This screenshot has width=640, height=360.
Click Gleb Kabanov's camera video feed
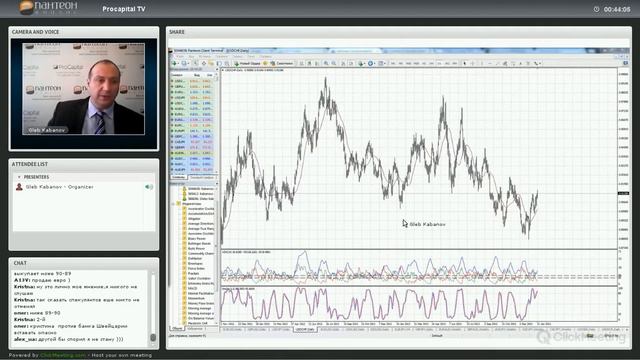point(83,89)
